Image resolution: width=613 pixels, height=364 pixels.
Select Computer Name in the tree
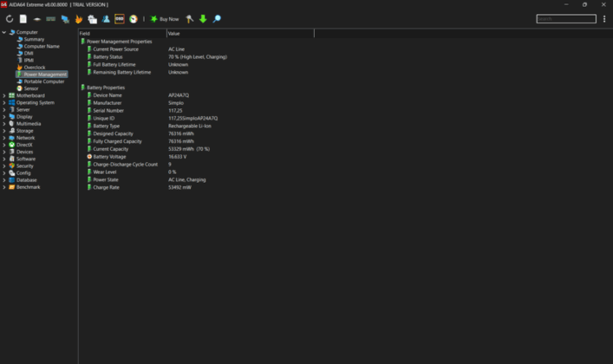click(x=42, y=46)
